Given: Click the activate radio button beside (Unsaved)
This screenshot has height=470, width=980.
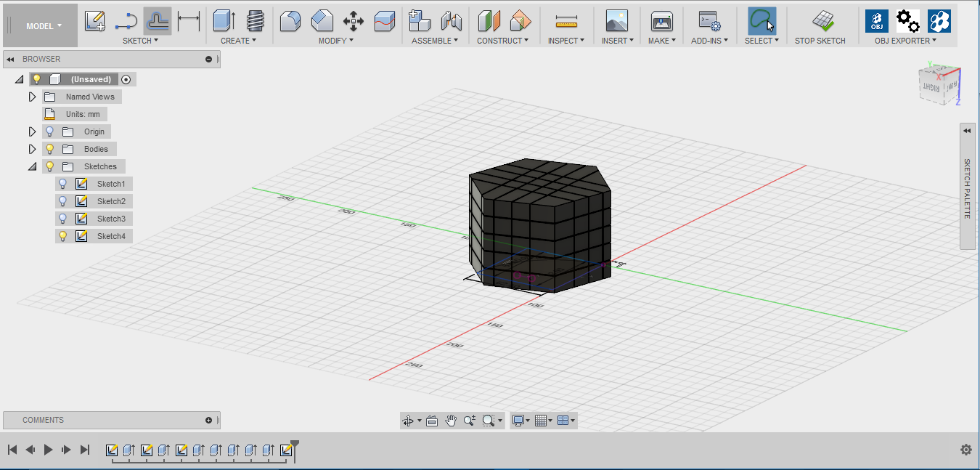Looking at the screenshot, I should click(x=126, y=79).
